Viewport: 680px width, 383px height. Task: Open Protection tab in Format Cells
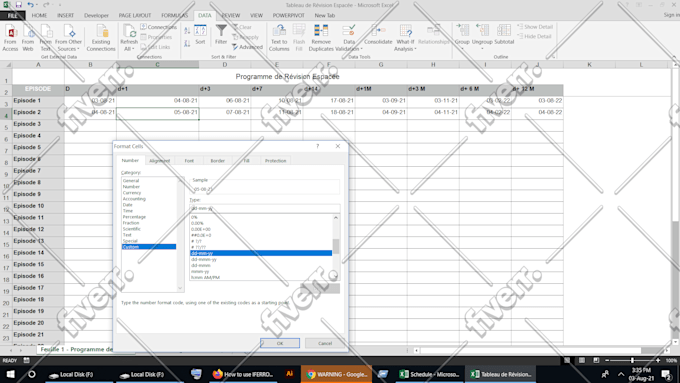click(x=275, y=161)
